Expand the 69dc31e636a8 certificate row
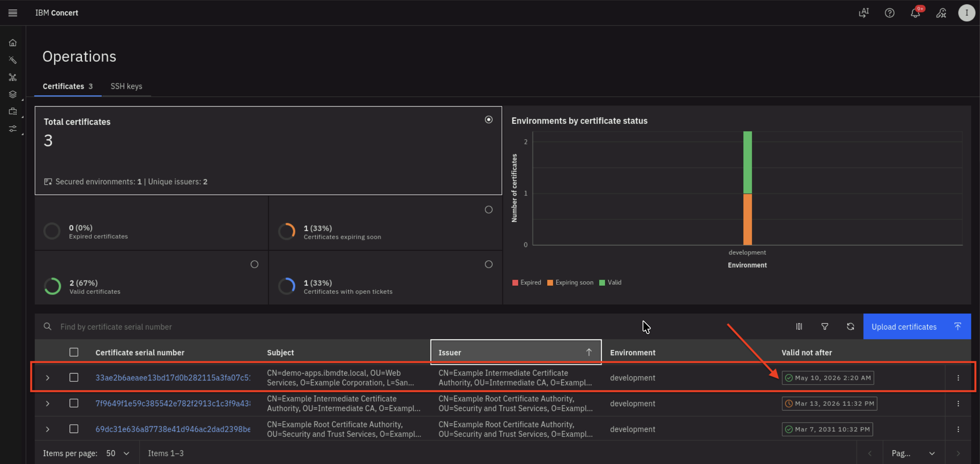Viewport: 980px width, 464px height. (x=48, y=429)
